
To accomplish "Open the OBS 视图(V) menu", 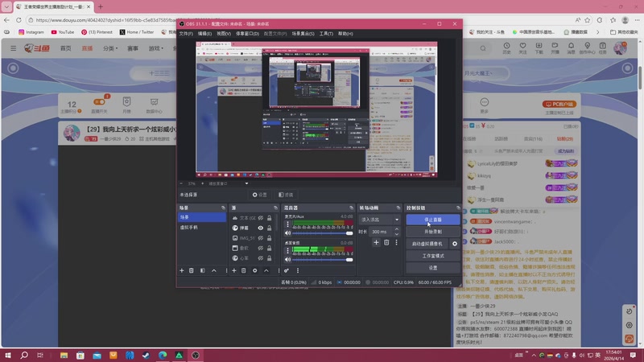I will (x=224, y=34).
